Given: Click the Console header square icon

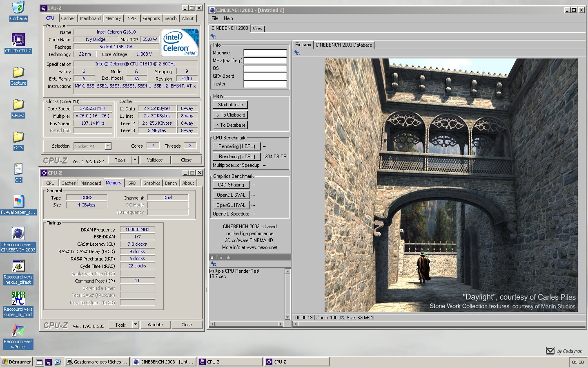Looking at the screenshot, I should tap(212, 258).
